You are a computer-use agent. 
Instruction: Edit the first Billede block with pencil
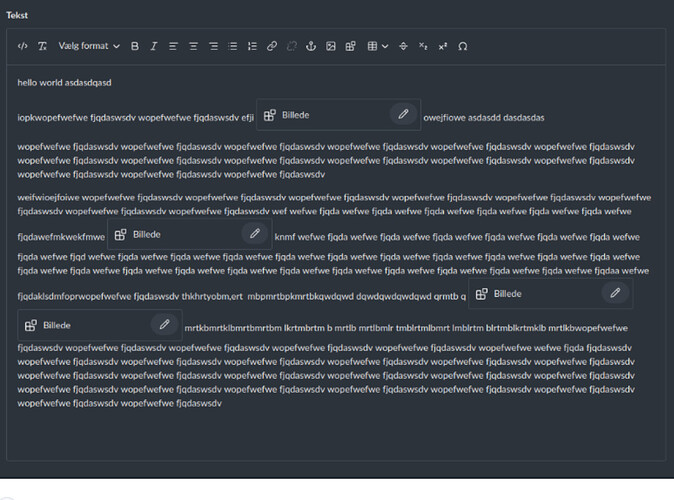tap(403, 115)
